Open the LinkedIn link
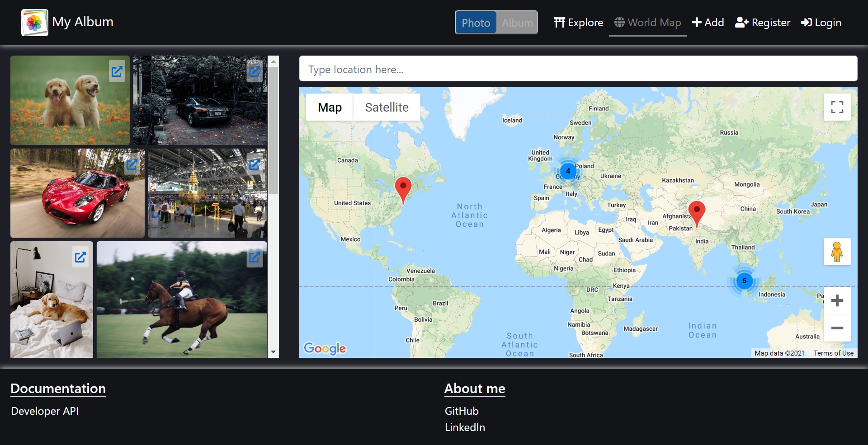Viewport: 868px width, 445px height. (465, 427)
